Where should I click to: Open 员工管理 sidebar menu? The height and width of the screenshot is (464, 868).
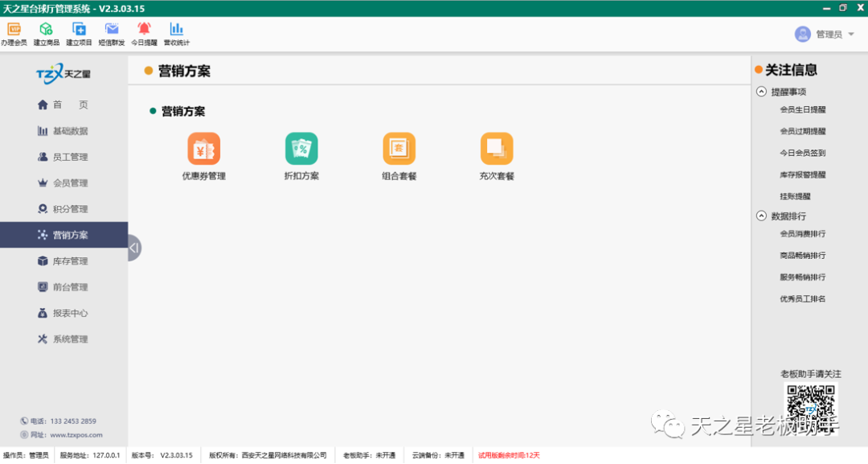point(63,157)
